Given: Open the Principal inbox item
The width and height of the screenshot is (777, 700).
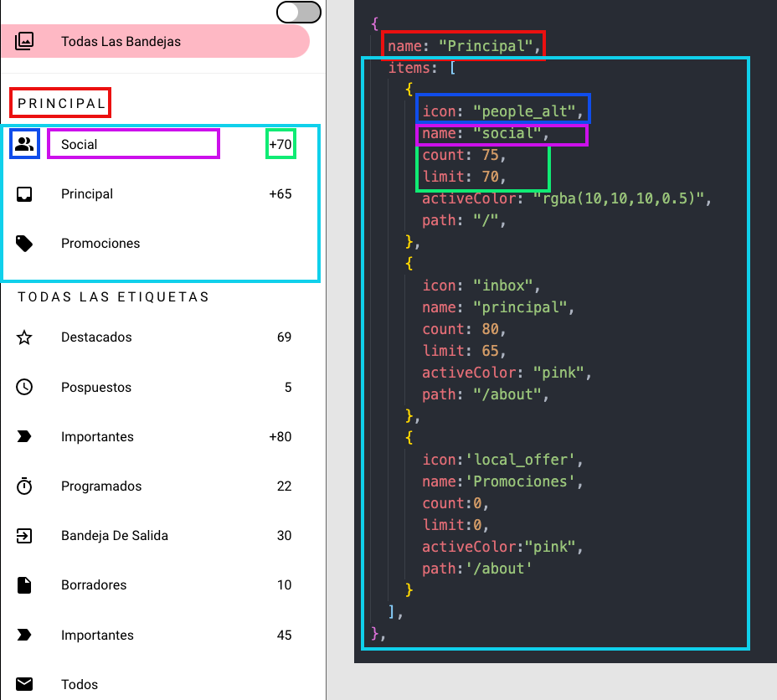Looking at the screenshot, I should click(87, 193).
